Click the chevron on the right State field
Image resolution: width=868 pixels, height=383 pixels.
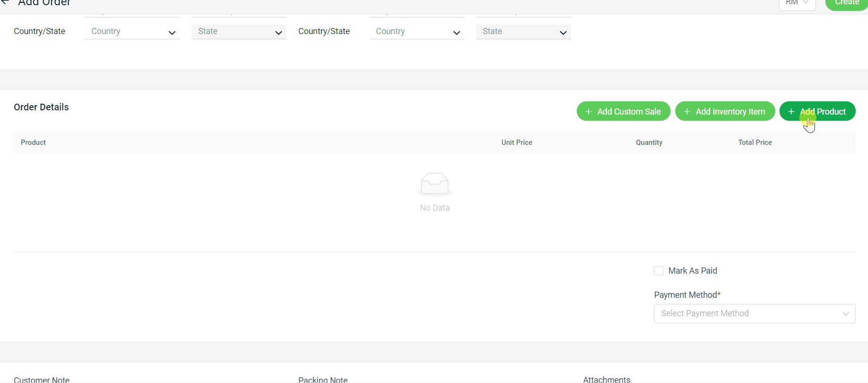tap(563, 33)
